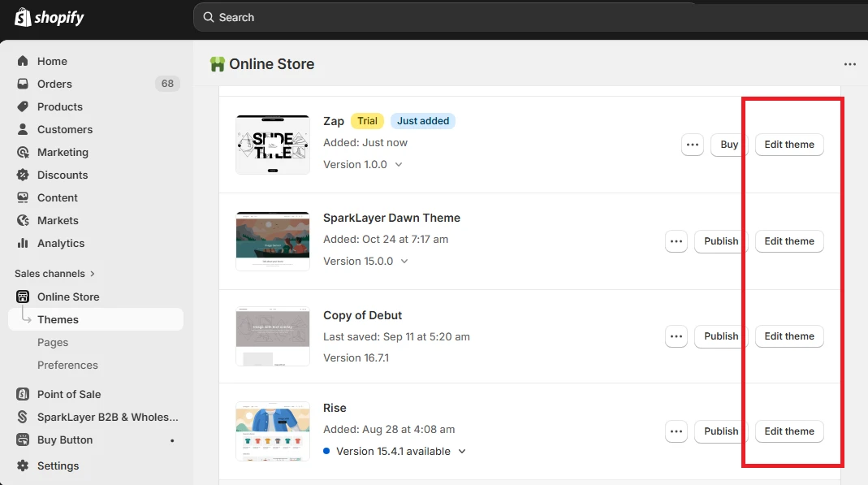Expand the Sales channels section
868x485 pixels.
coord(54,273)
